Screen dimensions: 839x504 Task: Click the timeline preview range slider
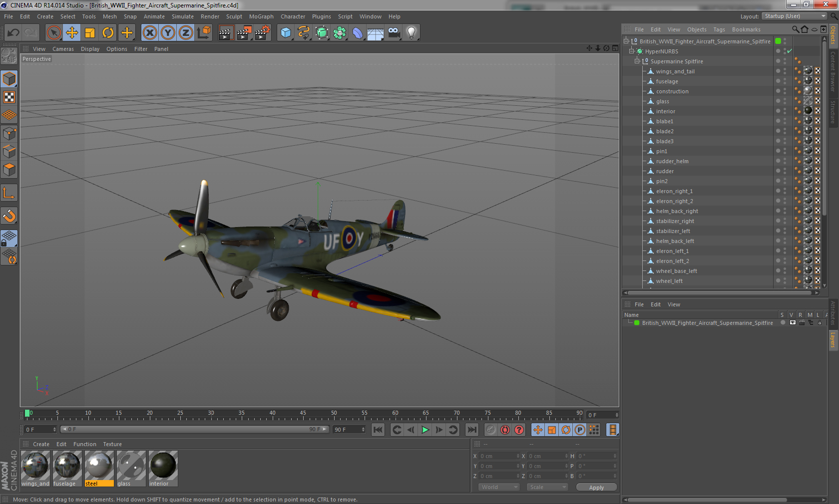point(195,429)
